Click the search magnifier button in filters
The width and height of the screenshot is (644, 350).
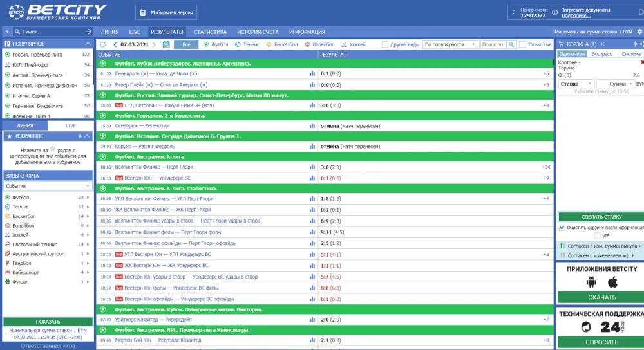pos(511,44)
